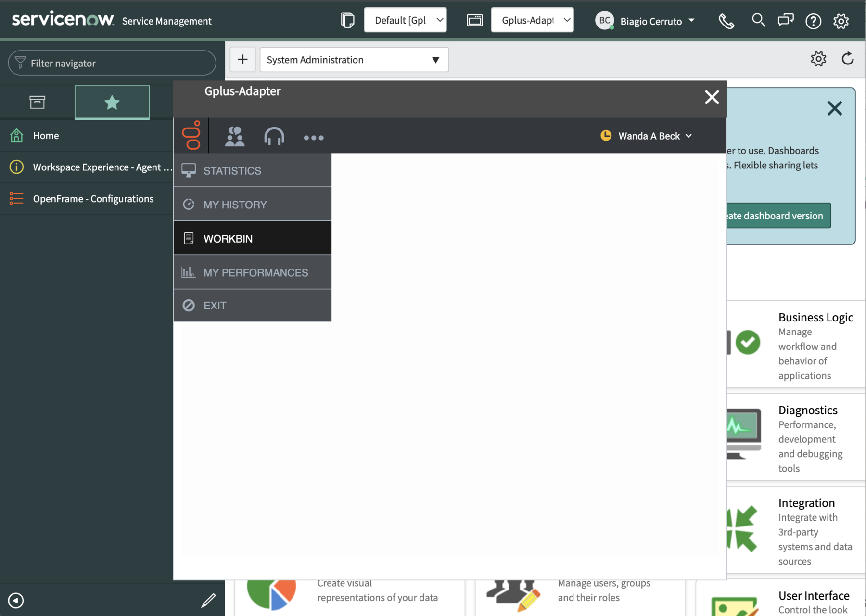This screenshot has width=866, height=616.
Task: Open the phone softphone icon in header
Action: [x=726, y=21]
